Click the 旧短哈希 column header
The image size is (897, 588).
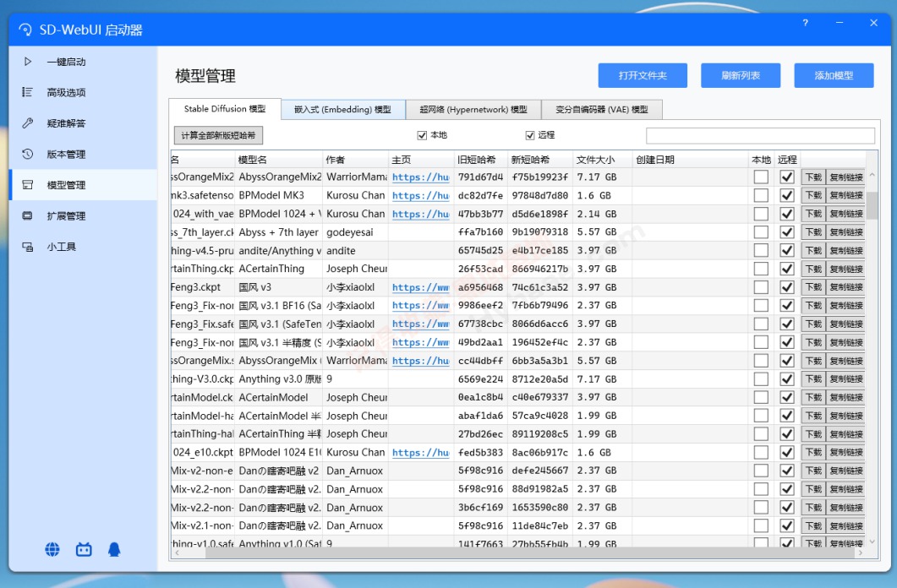click(x=481, y=160)
